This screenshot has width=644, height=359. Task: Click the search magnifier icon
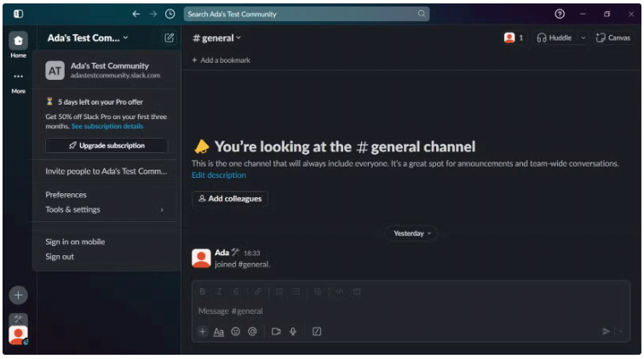(x=422, y=14)
